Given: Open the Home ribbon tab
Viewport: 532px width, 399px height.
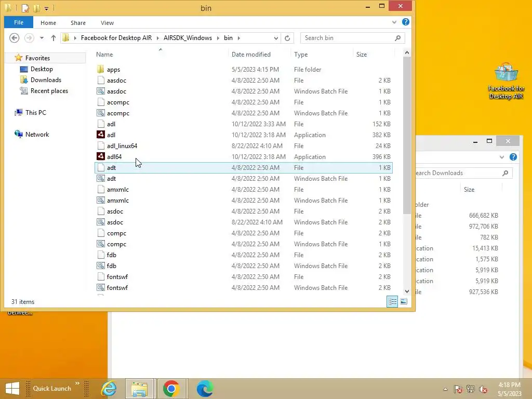Looking at the screenshot, I should 48,23.
